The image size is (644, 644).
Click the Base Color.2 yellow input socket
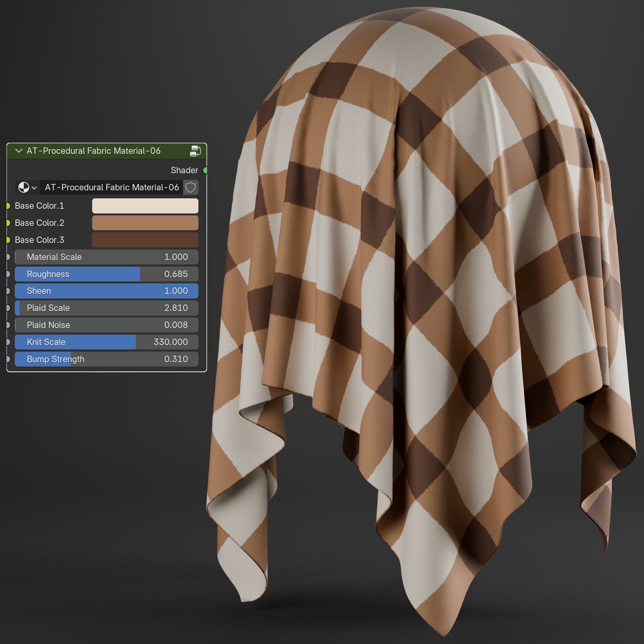8,223
